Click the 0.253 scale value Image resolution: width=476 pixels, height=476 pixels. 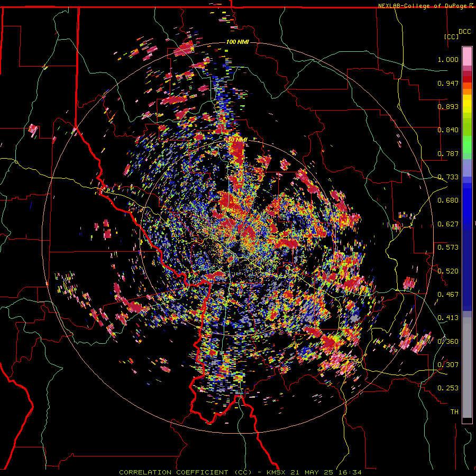pyautogui.click(x=448, y=388)
